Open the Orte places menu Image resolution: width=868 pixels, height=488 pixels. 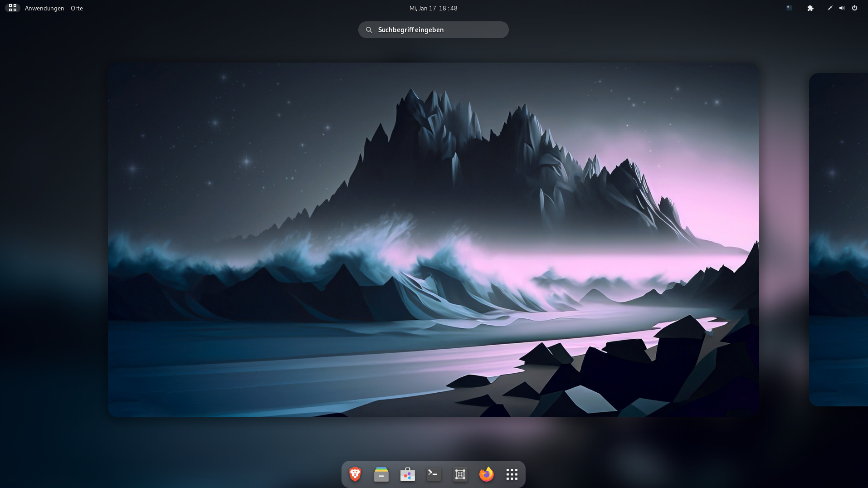pos(77,8)
